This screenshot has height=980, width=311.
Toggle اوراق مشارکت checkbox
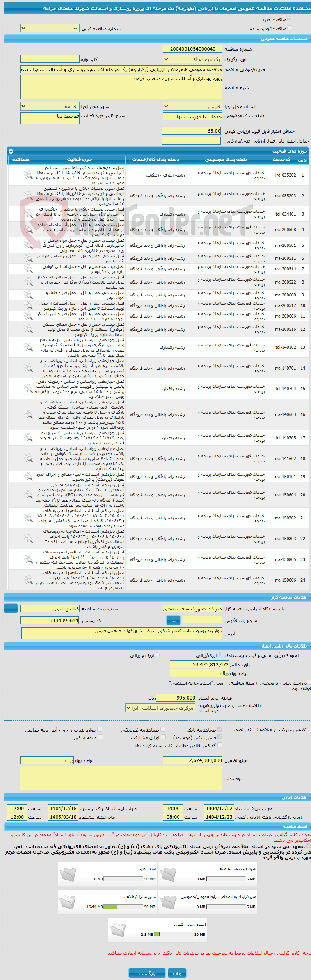point(163,737)
